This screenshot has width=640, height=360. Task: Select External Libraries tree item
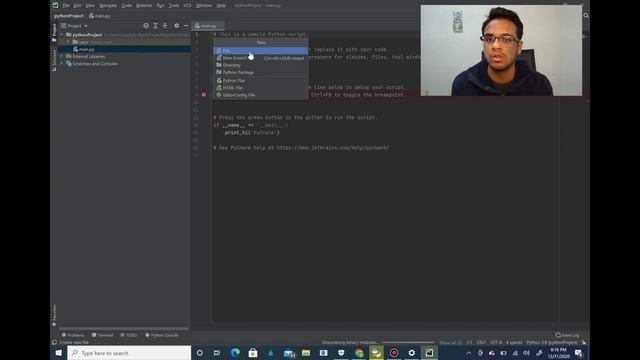(x=89, y=57)
